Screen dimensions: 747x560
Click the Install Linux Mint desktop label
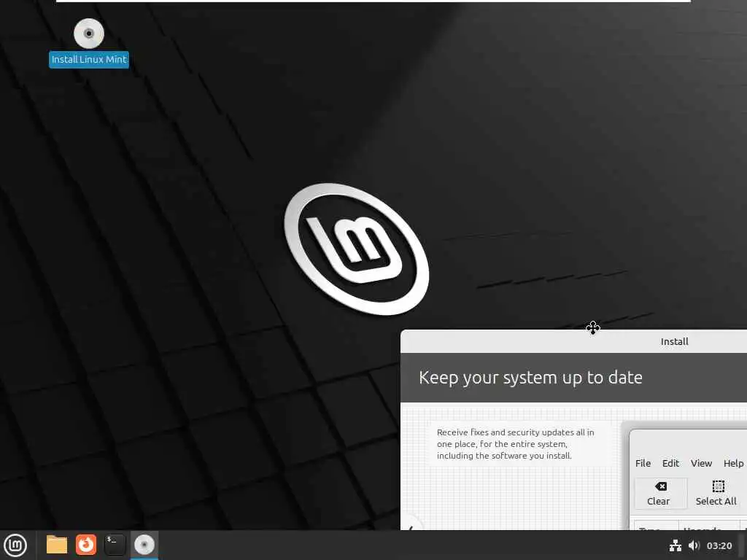(x=89, y=60)
